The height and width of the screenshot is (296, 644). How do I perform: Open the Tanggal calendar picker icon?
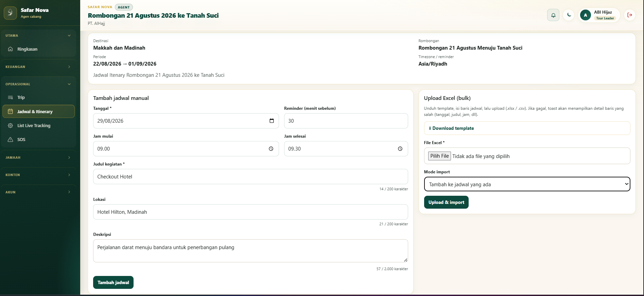(272, 121)
